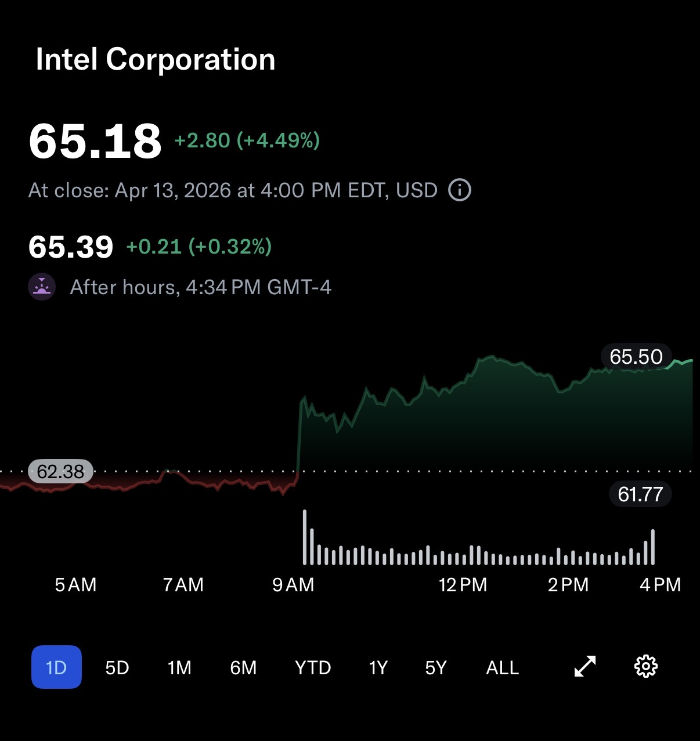
Task: Switch to 5D time range
Action: 117,667
